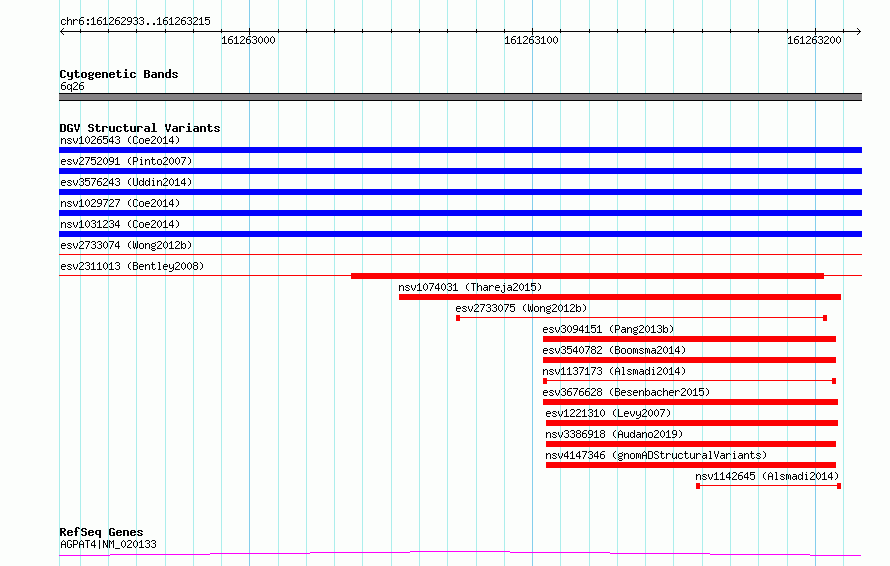
Task: Click the 6q26 band label
Action: [x=72, y=86]
